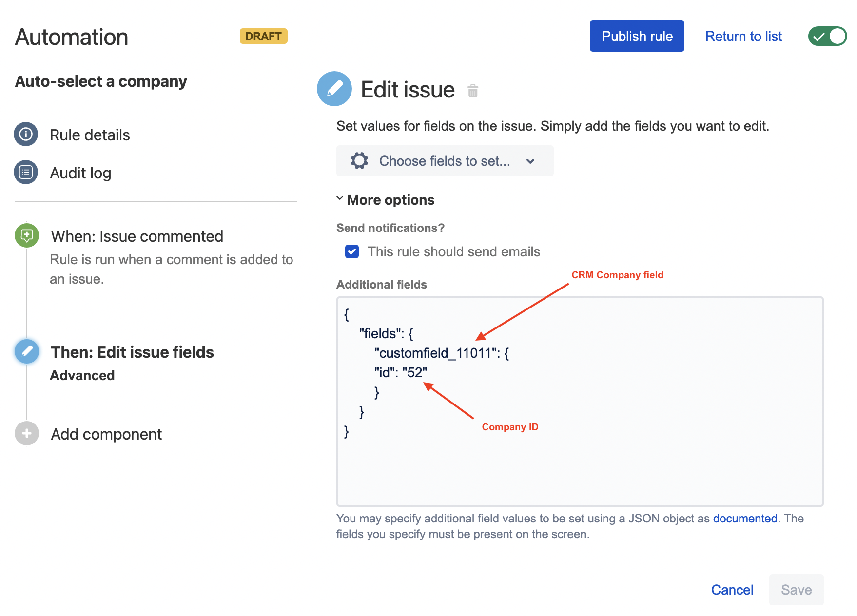Viewport: 857px width, 616px height.
Task: Delete action using the trash icon
Action: (472, 91)
